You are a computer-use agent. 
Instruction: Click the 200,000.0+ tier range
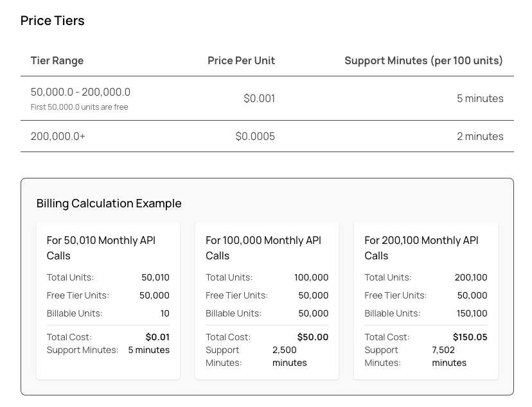(58, 136)
